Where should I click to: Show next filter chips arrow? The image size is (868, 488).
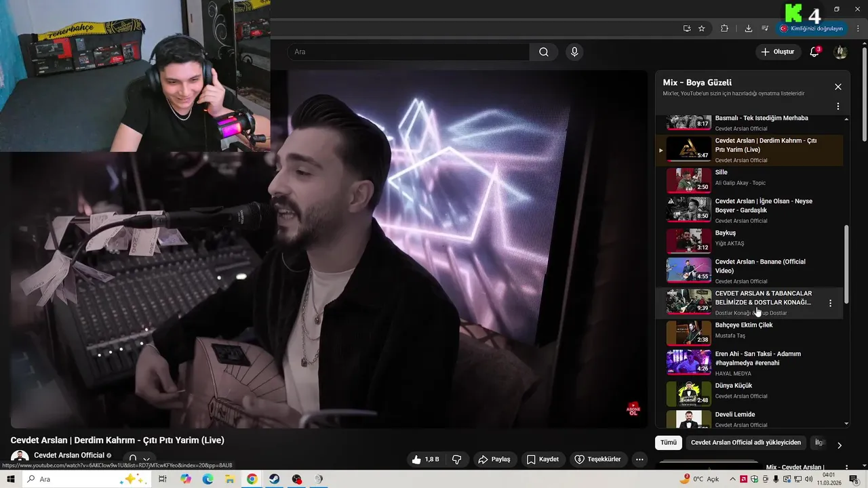coord(840,445)
